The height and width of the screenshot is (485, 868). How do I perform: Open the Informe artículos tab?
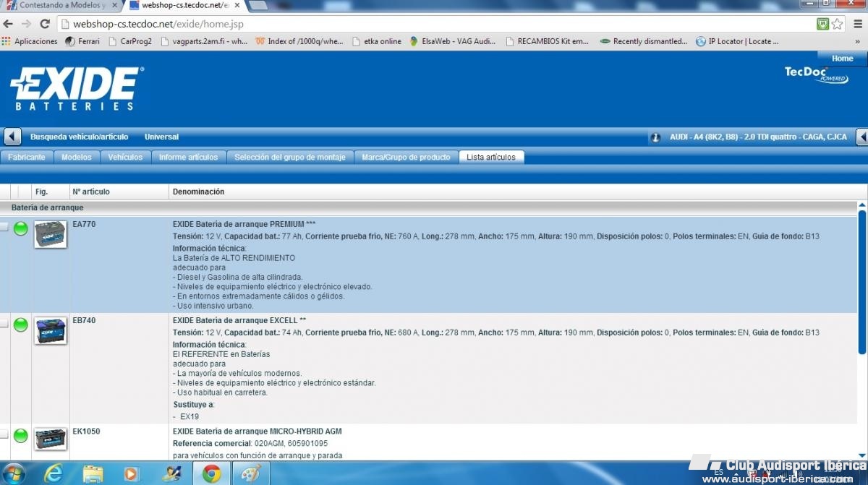click(x=188, y=157)
